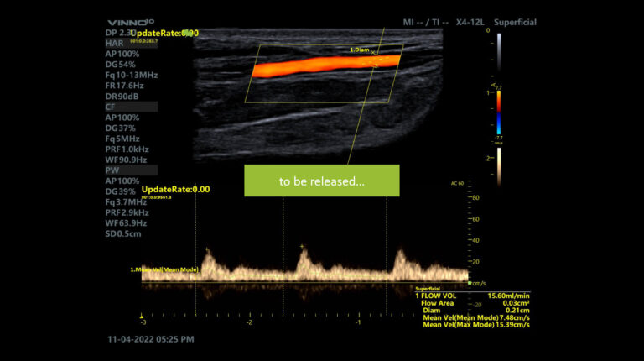The width and height of the screenshot is (644, 361).
Task: Click the '1.Mean Vel(Mean Mode)' trace label
Action: point(164,269)
